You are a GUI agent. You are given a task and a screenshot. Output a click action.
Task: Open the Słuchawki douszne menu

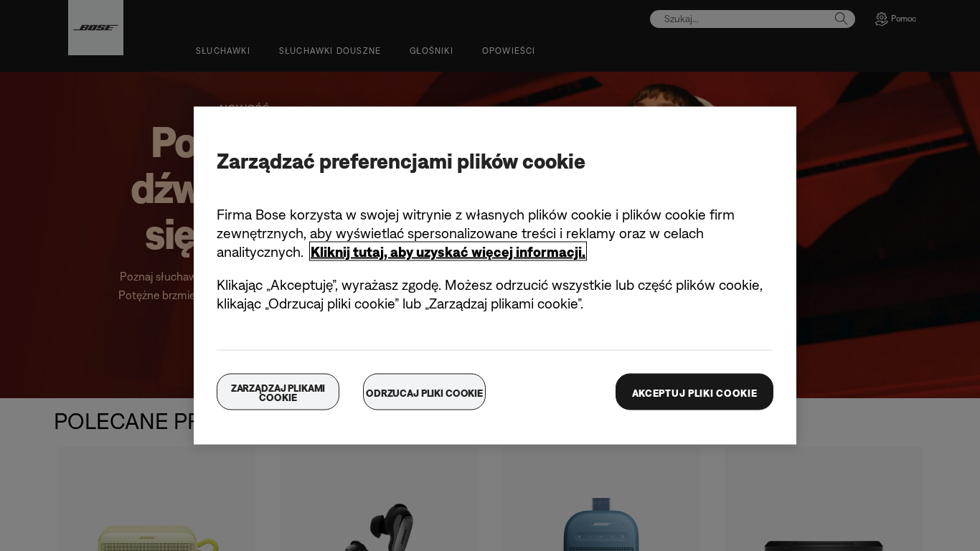pyautogui.click(x=330, y=51)
